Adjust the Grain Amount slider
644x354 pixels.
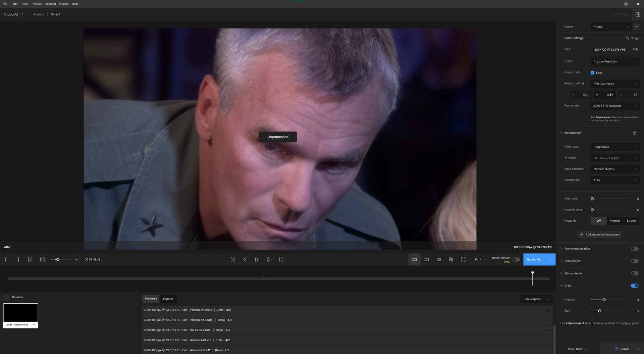pyautogui.click(x=604, y=300)
